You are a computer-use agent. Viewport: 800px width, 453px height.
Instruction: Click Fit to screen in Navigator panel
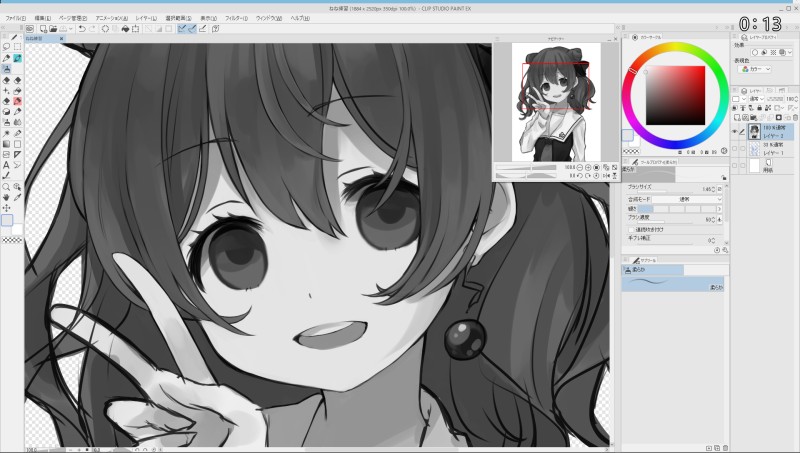596,167
